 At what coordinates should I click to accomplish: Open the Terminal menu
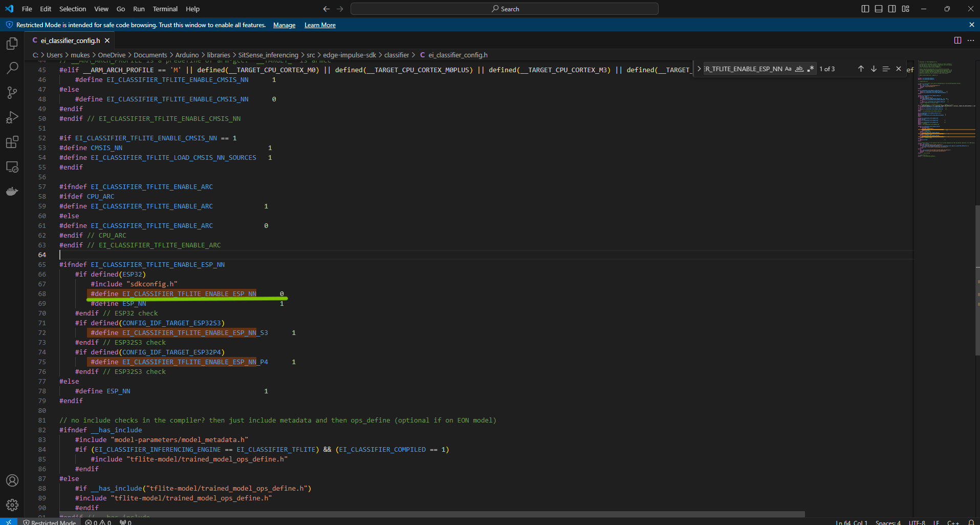pyautogui.click(x=165, y=9)
